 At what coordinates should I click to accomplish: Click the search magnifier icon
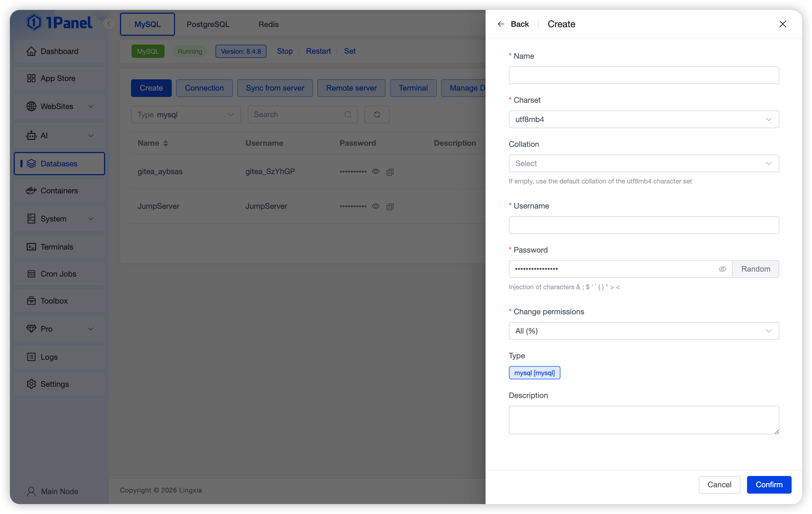(348, 115)
